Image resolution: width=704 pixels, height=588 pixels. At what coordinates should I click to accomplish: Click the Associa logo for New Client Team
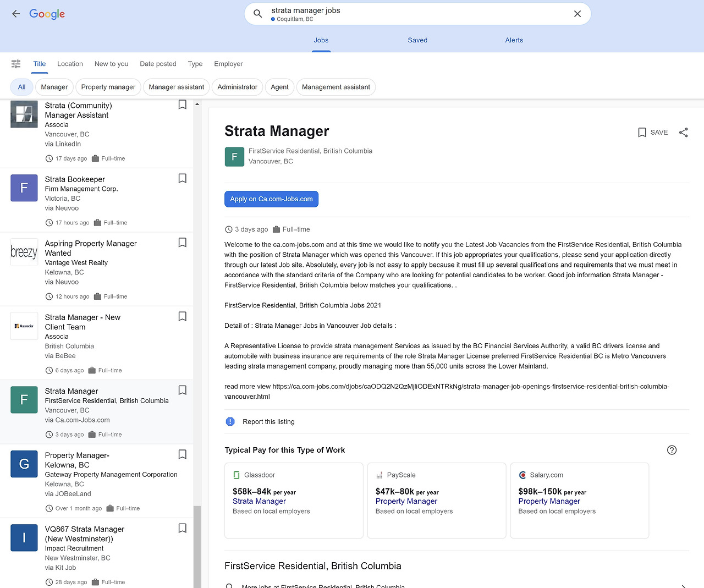[x=24, y=326]
